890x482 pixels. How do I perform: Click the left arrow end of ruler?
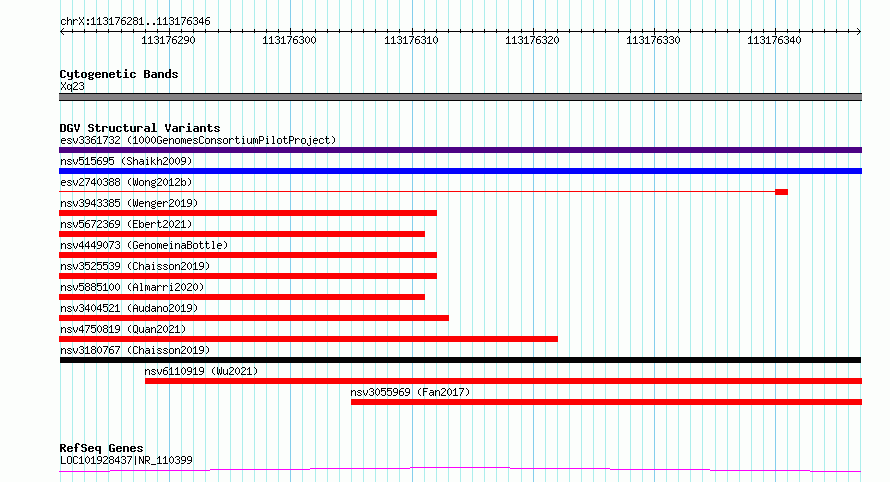[62, 32]
